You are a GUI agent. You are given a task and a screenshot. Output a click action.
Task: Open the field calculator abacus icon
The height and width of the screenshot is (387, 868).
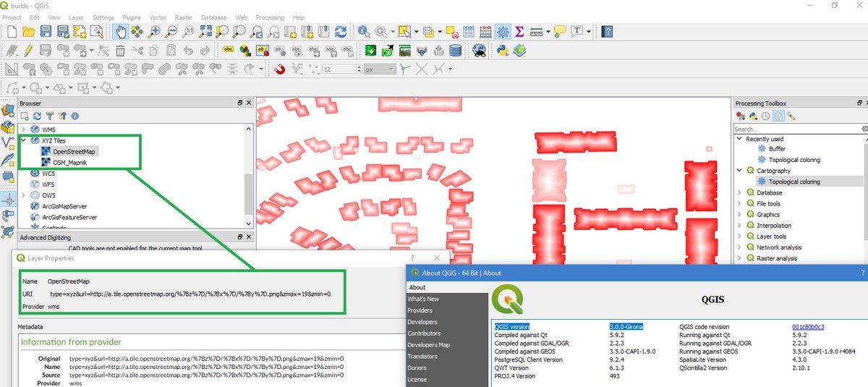click(485, 32)
